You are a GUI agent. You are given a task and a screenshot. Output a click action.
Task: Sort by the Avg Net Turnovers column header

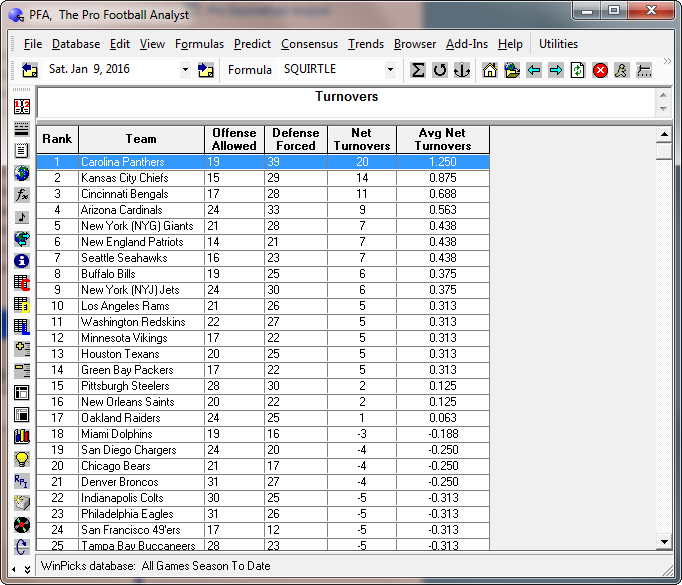[x=443, y=139]
